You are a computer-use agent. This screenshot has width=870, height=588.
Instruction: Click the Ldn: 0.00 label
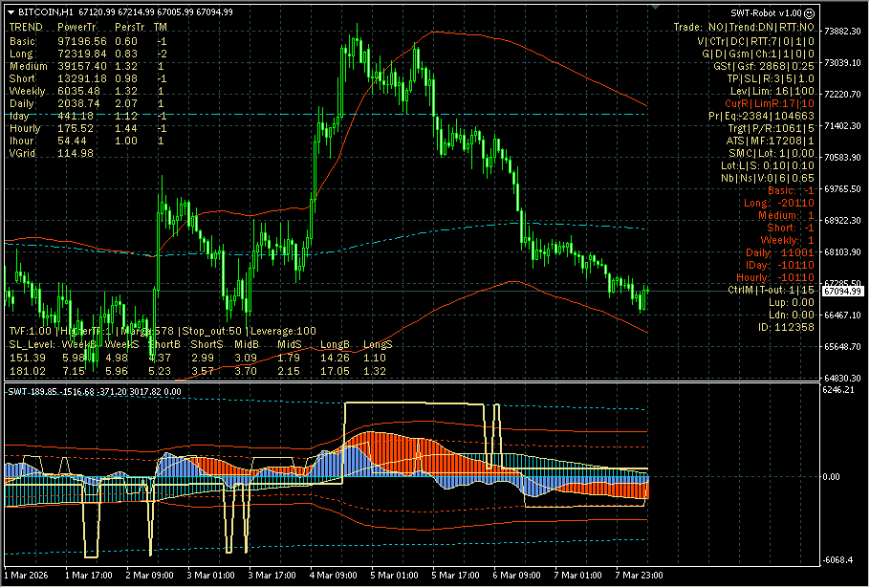coord(792,316)
